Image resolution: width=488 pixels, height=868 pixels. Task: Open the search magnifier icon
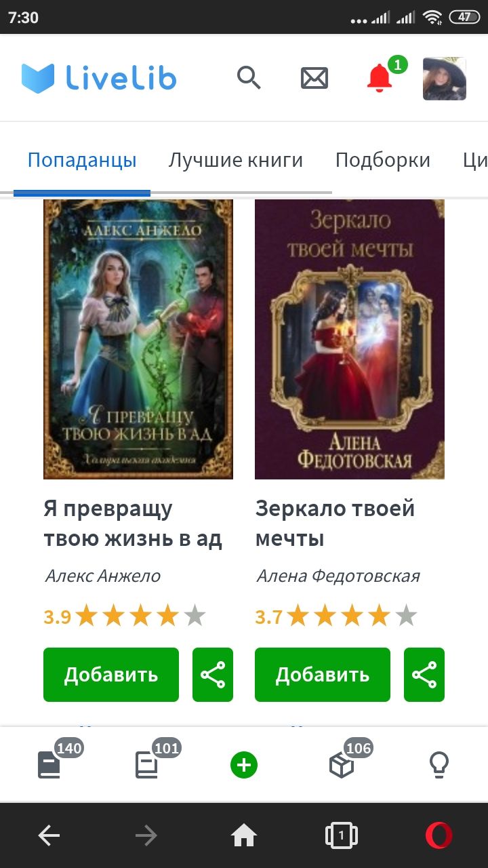[x=249, y=78]
